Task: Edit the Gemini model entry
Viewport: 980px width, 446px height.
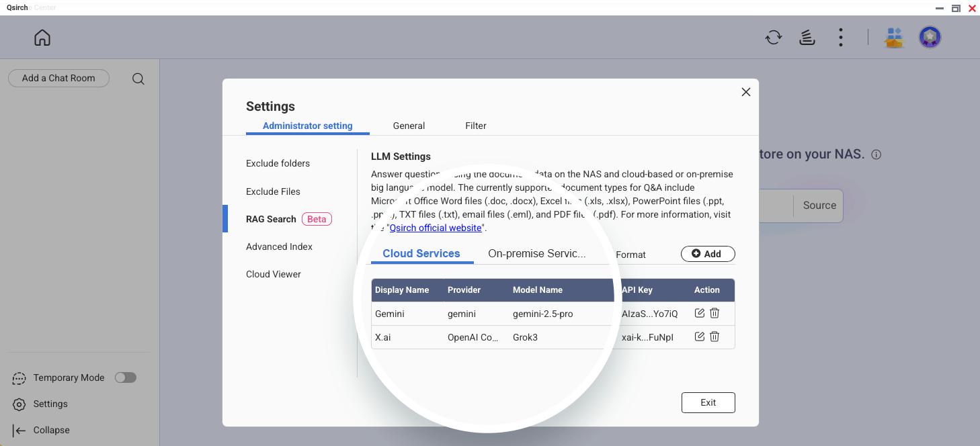Action: 699,313
